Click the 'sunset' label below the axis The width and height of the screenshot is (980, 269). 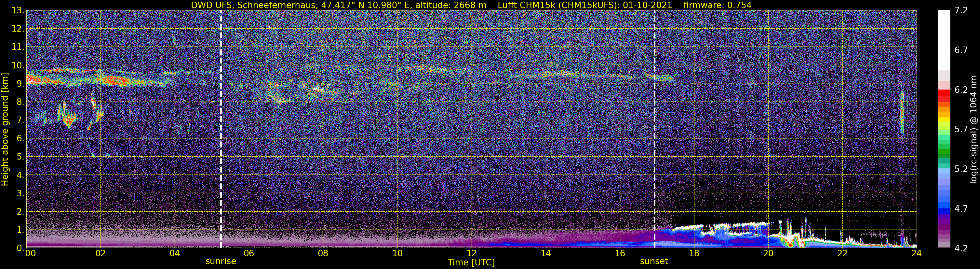point(654,262)
